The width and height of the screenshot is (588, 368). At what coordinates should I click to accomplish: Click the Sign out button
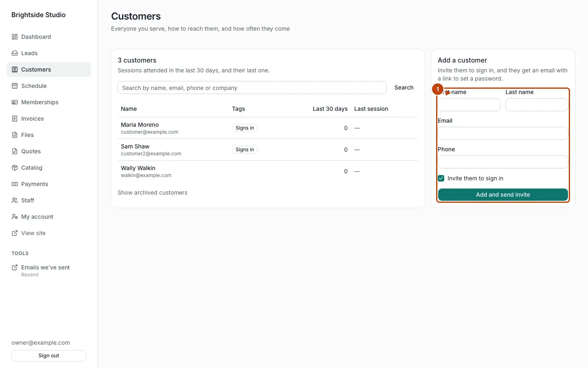tap(49, 356)
